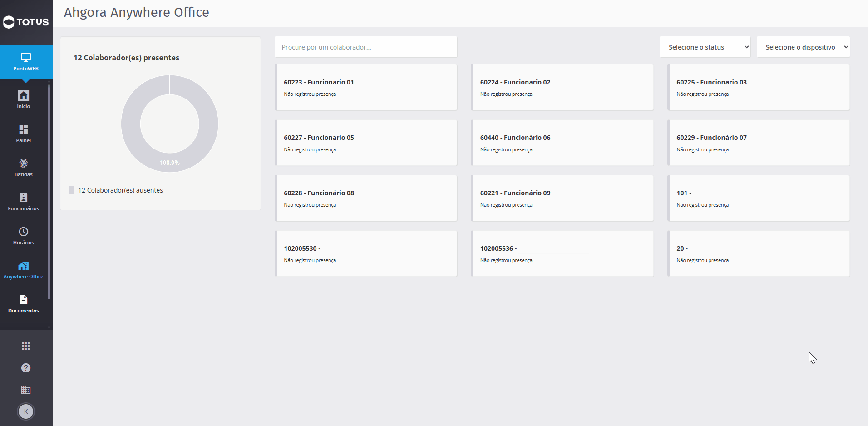Click 12 Colaborador(es) ausentes legend text
The height and width of the screenshot is (426, 868).
pyautogui.click(x=120, y=190)
